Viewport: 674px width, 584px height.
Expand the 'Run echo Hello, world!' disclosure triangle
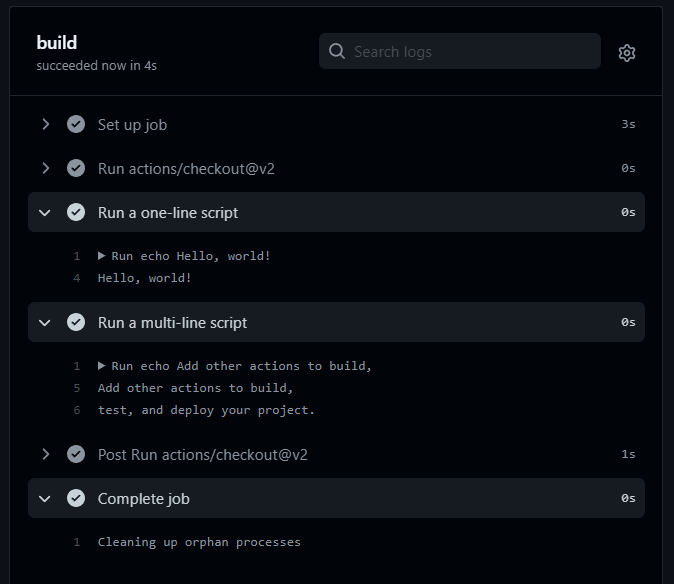[x=101, y=256]
